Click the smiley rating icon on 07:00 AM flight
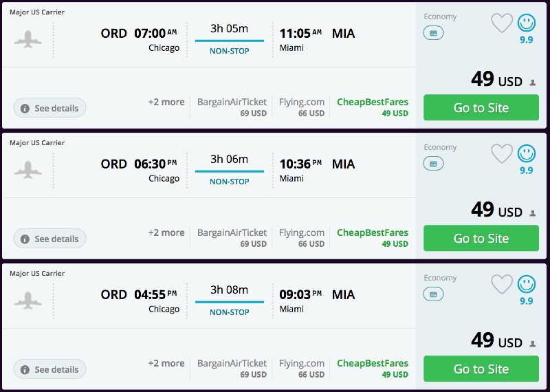 [x=527, y=23]
